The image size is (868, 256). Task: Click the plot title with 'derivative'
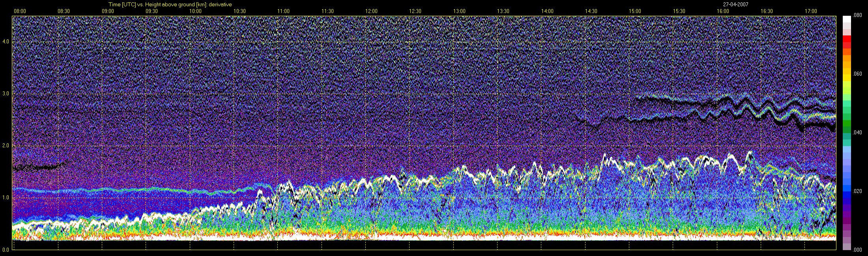click(x=170, y=5)
